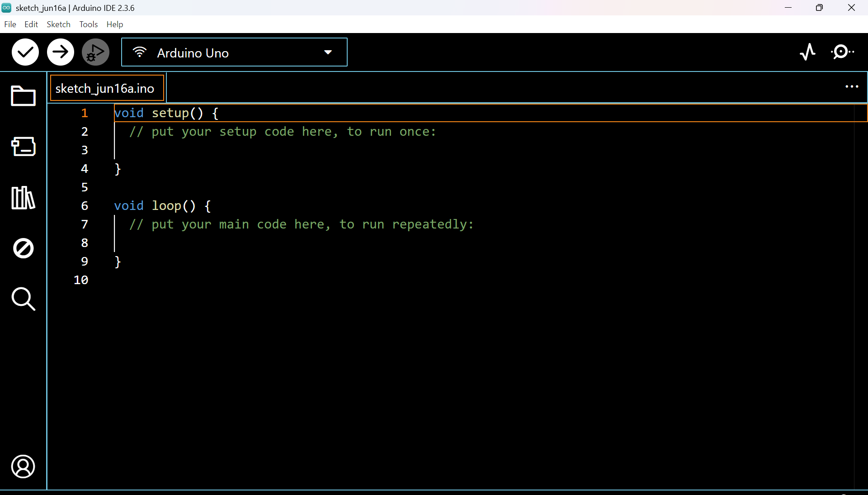The width and height of the screenshot is (868, 495).
Task: Click closing brace on line 9
Action: 118,262
